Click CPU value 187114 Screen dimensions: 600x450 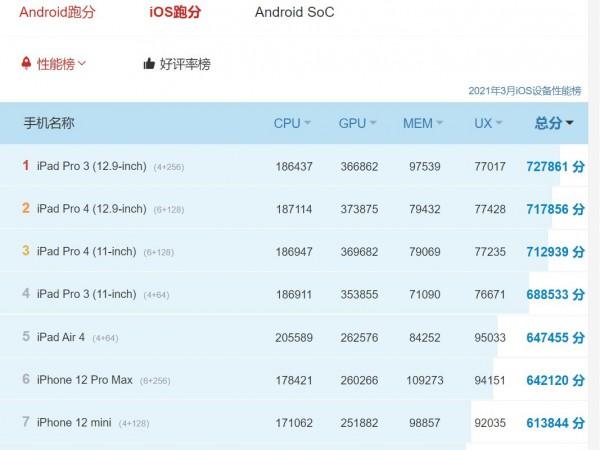[294, 209]
